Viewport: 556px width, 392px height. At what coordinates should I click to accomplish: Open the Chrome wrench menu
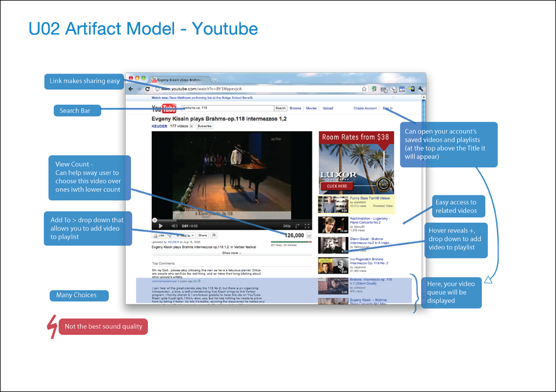421,89
